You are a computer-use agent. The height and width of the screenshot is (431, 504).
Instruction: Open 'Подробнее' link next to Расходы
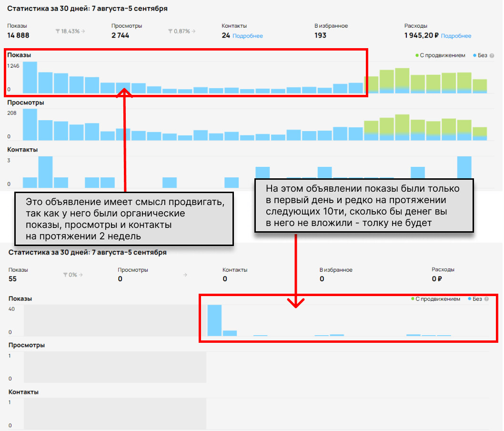pos(456,36)
